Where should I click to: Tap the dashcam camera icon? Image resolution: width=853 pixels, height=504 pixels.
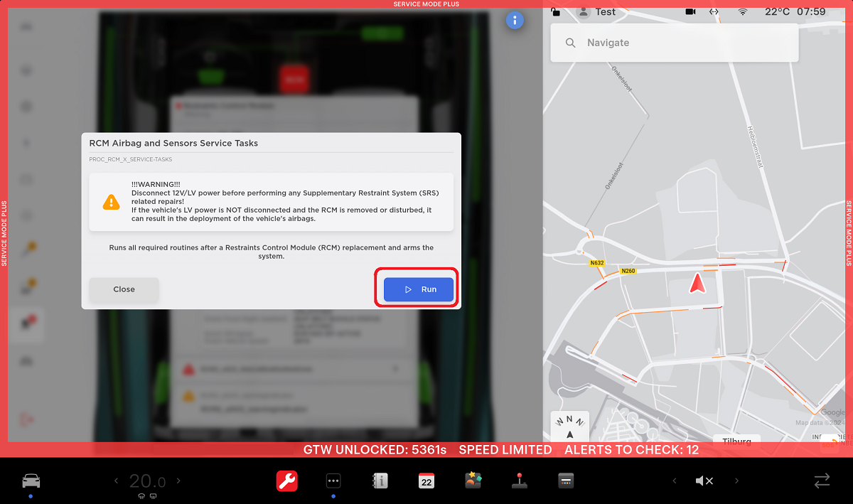[x=690, y=12]
